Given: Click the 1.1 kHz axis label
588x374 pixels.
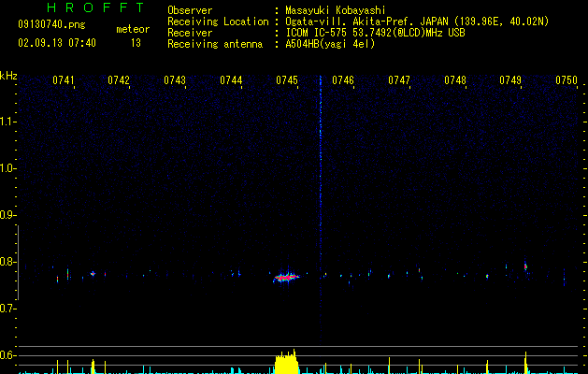Looking at the screenshot, I should pyautogui.click(x=7, y=122).
